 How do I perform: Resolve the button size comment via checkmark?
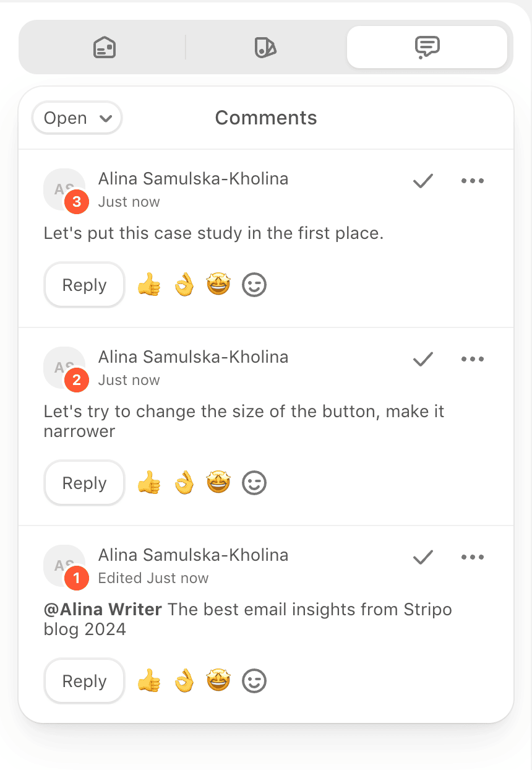click(423, 359)
